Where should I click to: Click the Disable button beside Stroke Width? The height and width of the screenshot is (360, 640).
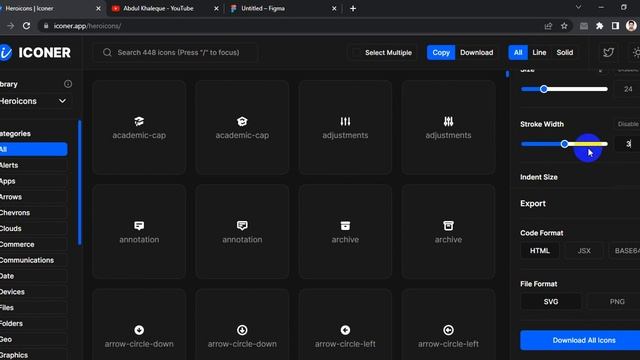point(627,124)
